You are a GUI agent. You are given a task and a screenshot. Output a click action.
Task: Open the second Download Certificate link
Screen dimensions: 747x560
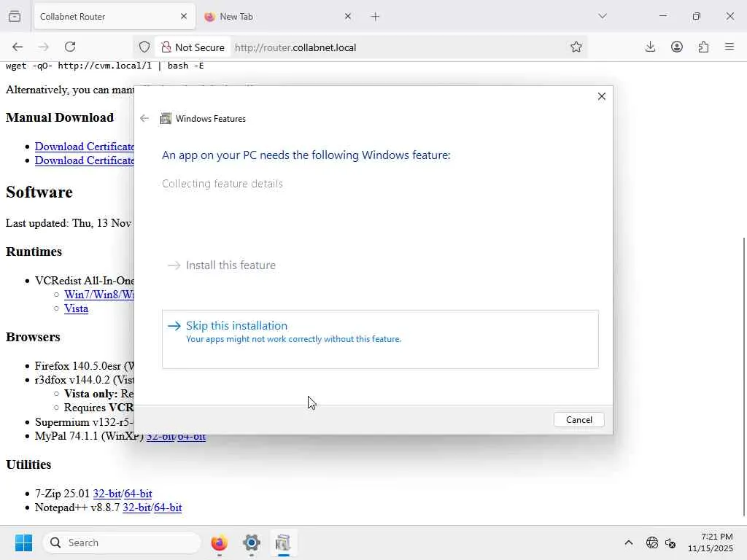click(x=85, y=160)
